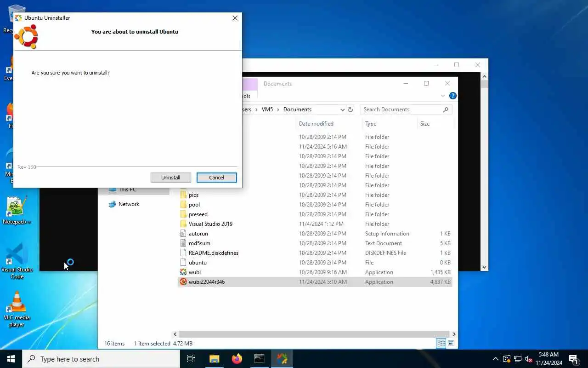Screen dimensions: 588x368
Task: Click the taskbar search box
Action: click(101, 359)
